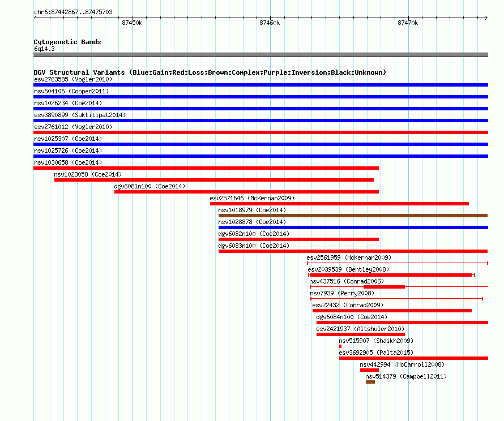Screen dimensions: 504x421
Task: Click the red bar of dgv6082n100
Action: 298,239
